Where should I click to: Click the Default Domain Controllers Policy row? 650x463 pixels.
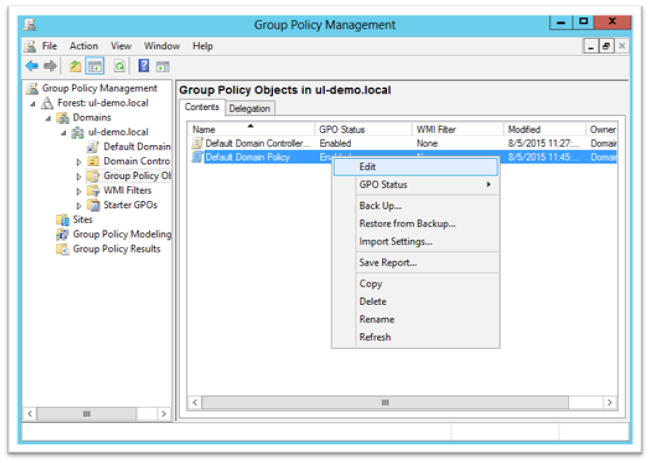[x=258, y=143]
